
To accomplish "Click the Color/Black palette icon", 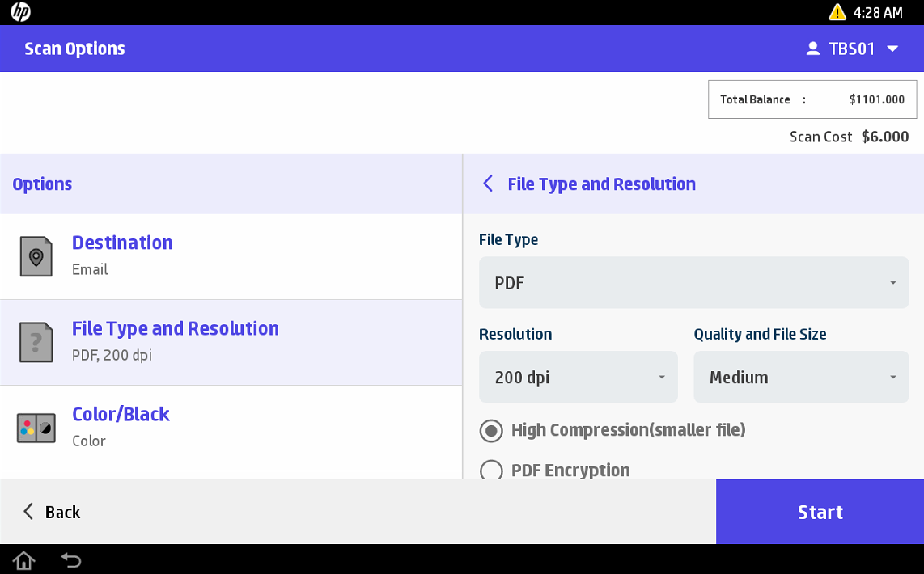I will 36,428.
